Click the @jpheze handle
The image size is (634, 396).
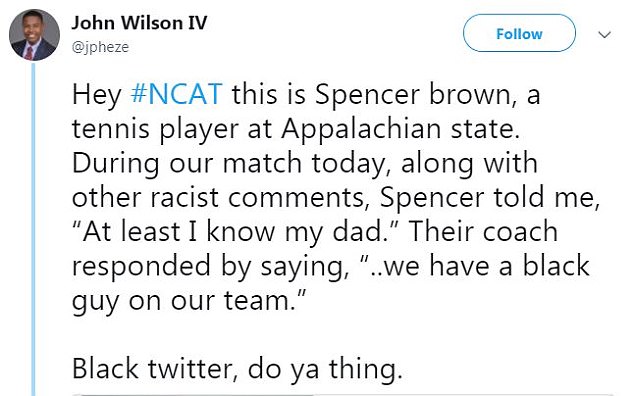[x=100, y=47]
